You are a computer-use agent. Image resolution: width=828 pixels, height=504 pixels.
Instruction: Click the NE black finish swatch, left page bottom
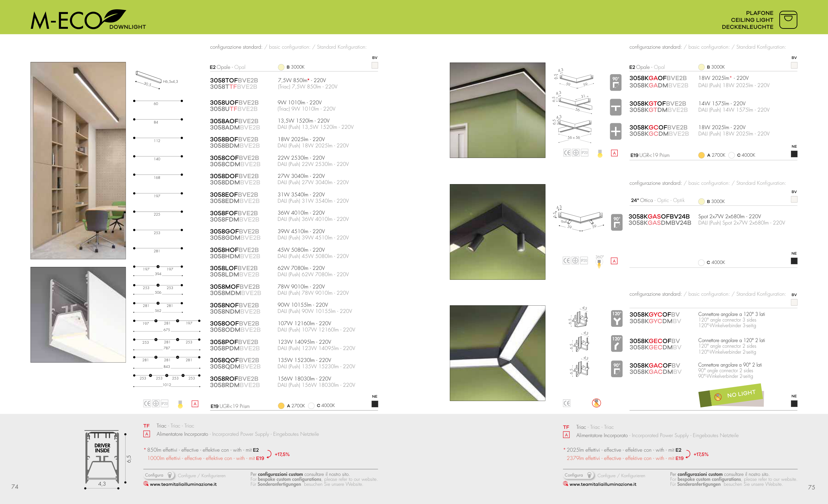(375, 404)
